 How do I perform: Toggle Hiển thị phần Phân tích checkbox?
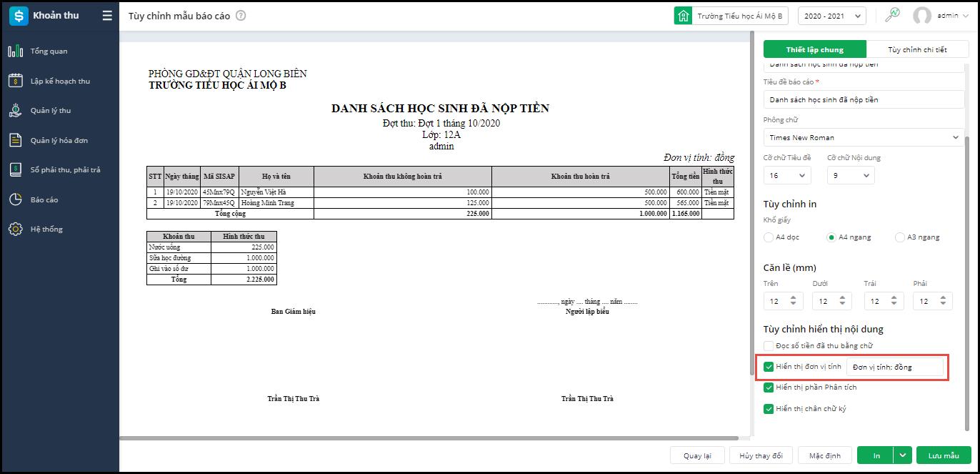tap(769, 387)
